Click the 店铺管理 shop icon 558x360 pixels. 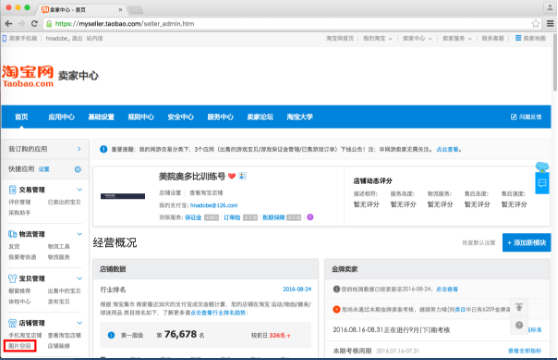coord(12,323)
